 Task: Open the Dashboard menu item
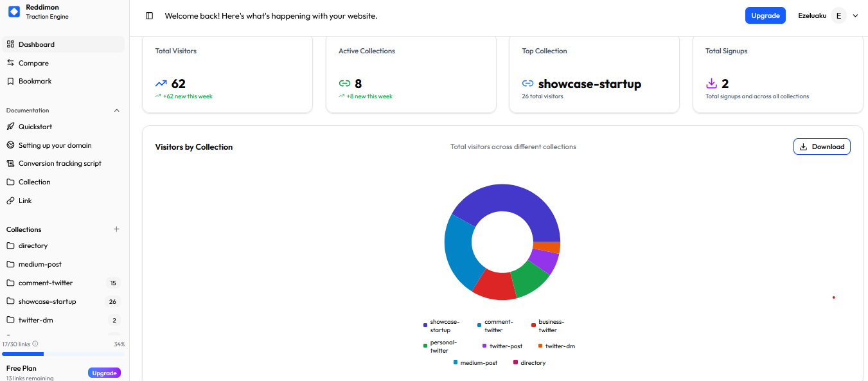[x=37, y=44]
